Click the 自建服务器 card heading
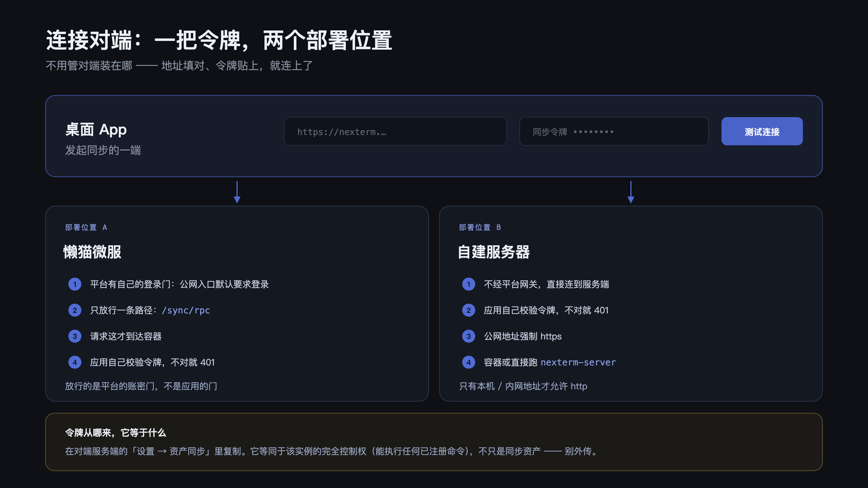The height and width of the screenshot is (488, 868). pyautogui.click(x=494, y=252)
